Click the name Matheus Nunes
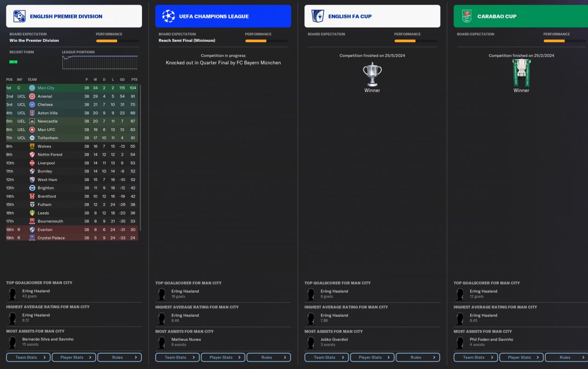 186,340
